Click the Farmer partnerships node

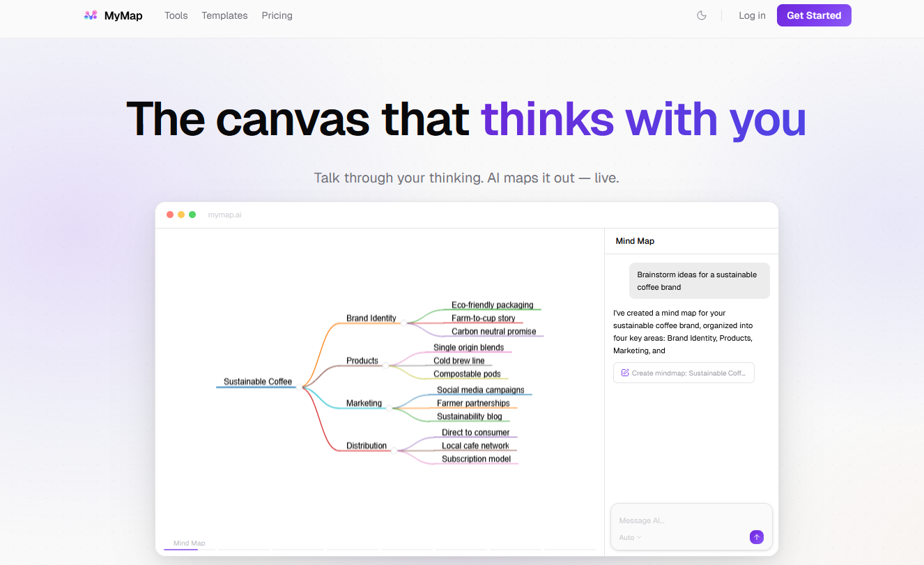click(473, 403)
